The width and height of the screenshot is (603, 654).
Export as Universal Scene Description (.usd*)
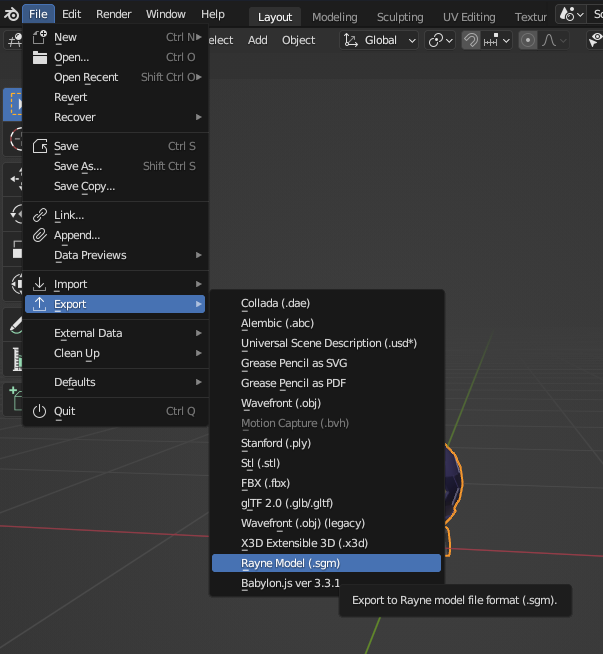click(x=326, y=343)
